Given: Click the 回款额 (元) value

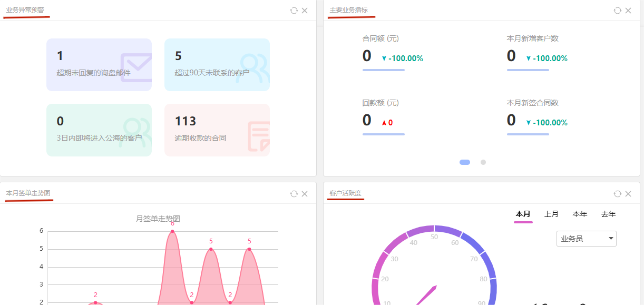Looking at the screenshot, I should [367, 120].
